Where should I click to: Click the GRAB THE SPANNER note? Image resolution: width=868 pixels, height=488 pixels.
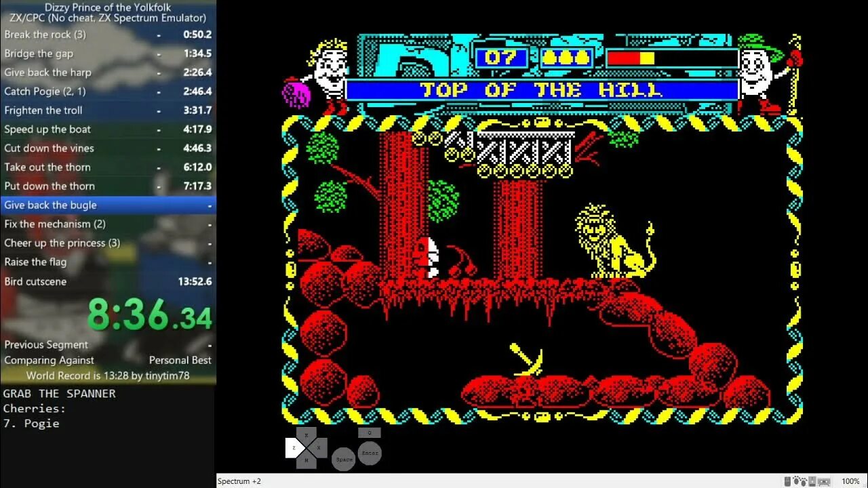59,394
